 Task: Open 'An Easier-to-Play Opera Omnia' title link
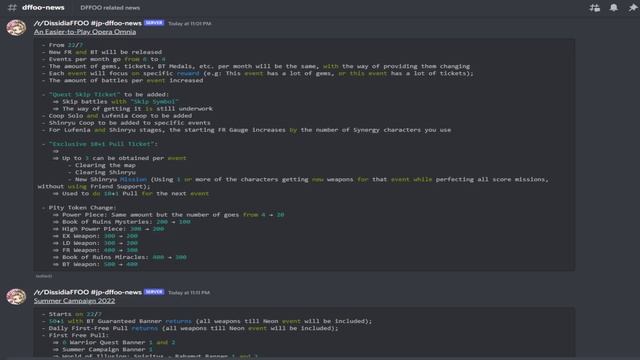pyautogui.click(x=85, y=32)
